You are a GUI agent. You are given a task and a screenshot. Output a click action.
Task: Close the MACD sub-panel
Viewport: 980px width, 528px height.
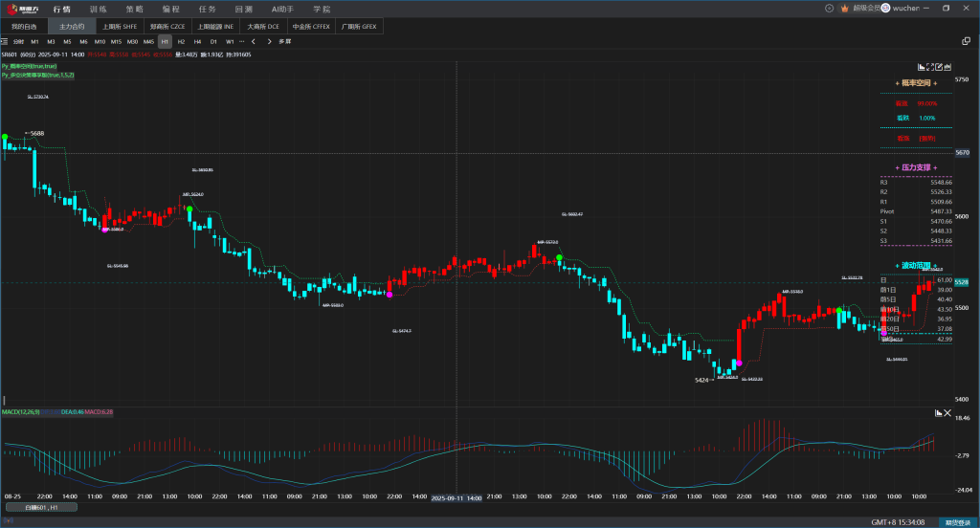pos(947,413)
